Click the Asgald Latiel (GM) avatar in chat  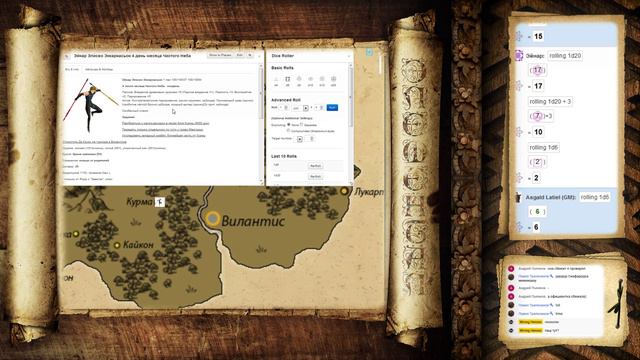pos(518,198)
